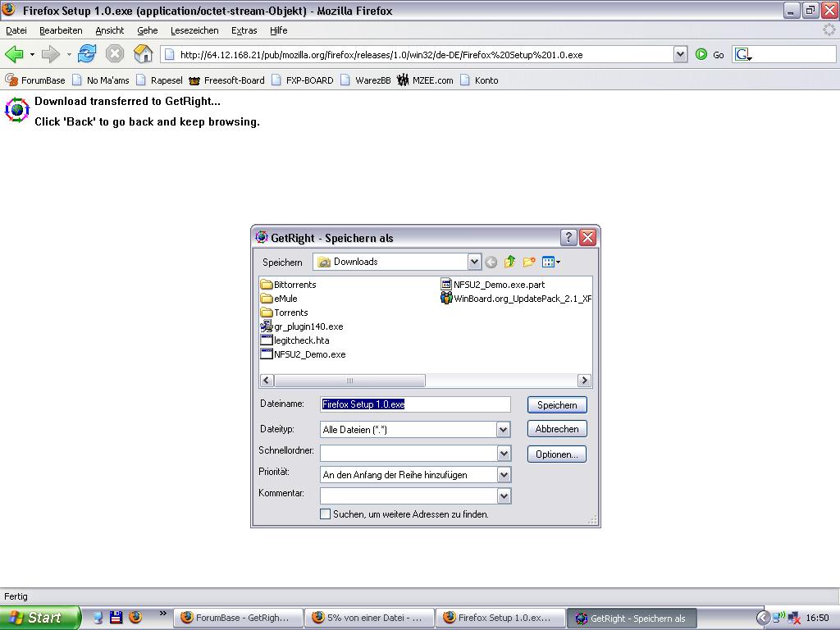Open the Gehe menu
Image resolution: width=840 pixels, height=630 pixels.
[148, 30]
